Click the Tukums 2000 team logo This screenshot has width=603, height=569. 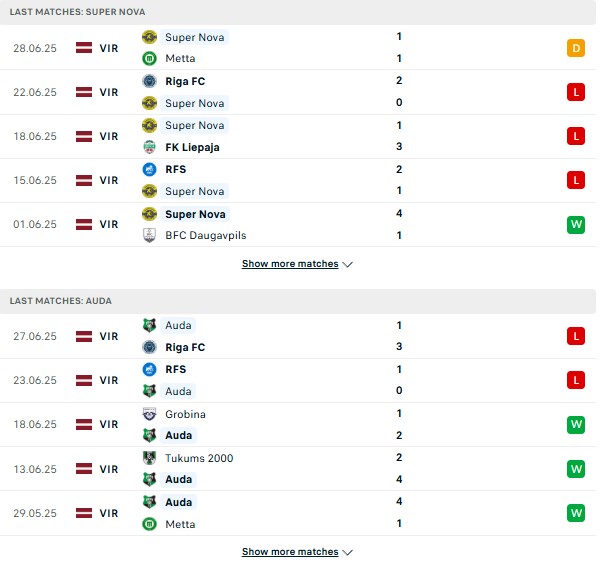[x=149, y=458]
